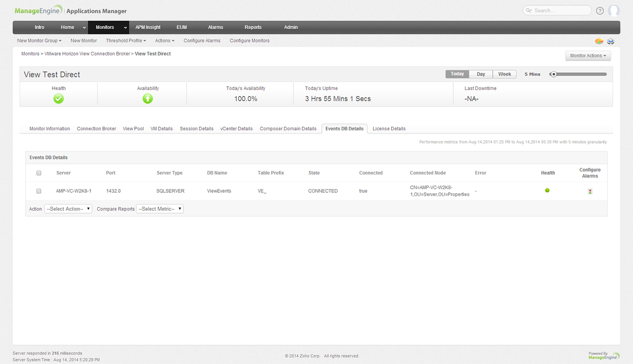Switch to License Details tab
The width and height of the screenshot is (633, 364).
[x=389, y=129]
